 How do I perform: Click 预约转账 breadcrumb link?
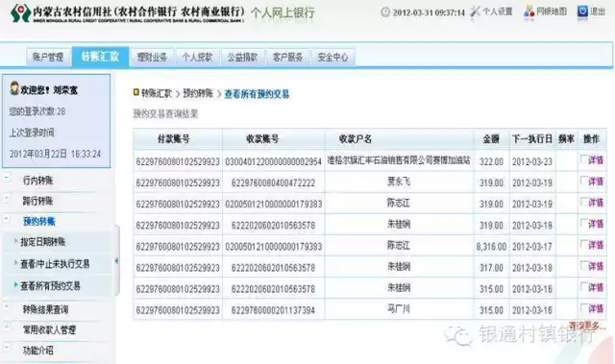[198, 93]
